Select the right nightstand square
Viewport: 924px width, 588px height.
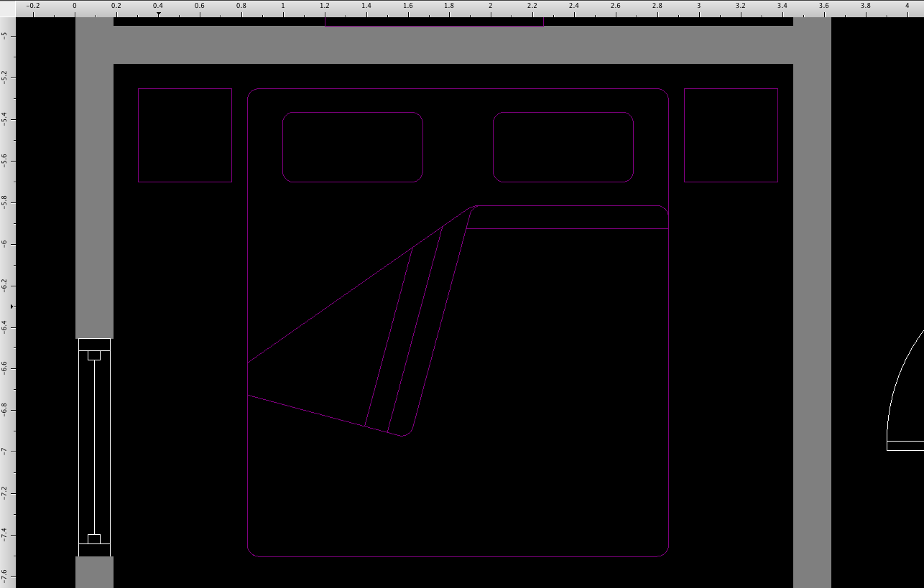click(x=731, y=135)
